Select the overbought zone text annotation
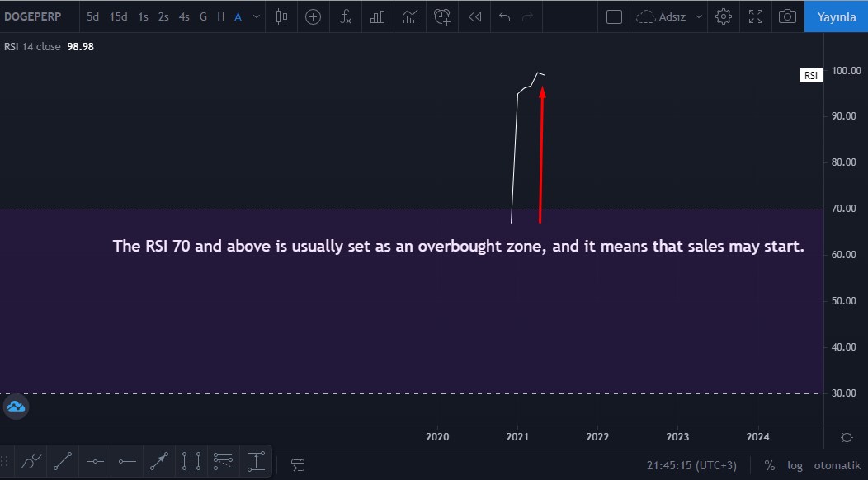The height and width of the screenshot is (480, 868). (459, 246)
